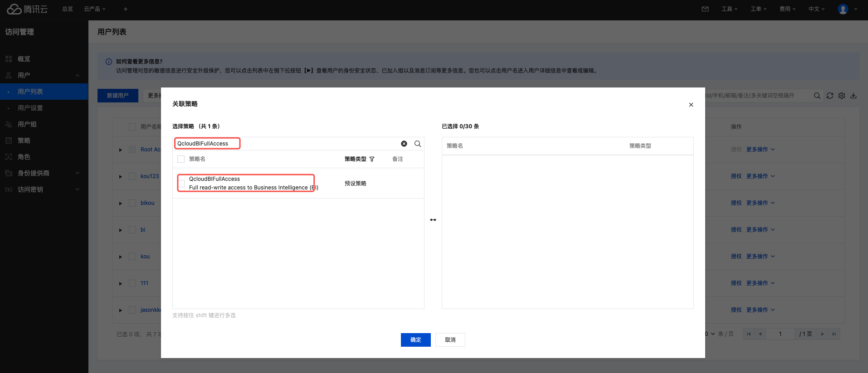Viewport: 868px width, 373px height.
Task: Go to the next page of users
Action: tap(823, 334)
